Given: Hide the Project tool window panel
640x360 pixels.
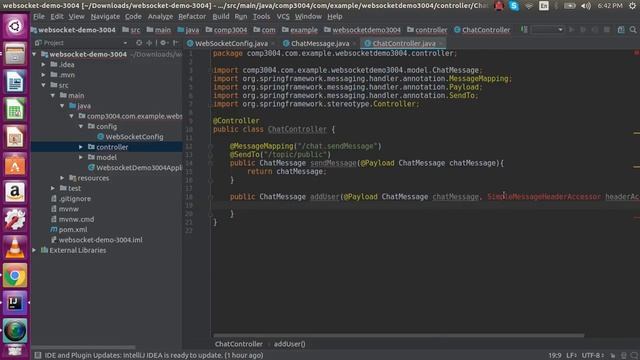Looking at the screenshot, I should pos(176,42).
